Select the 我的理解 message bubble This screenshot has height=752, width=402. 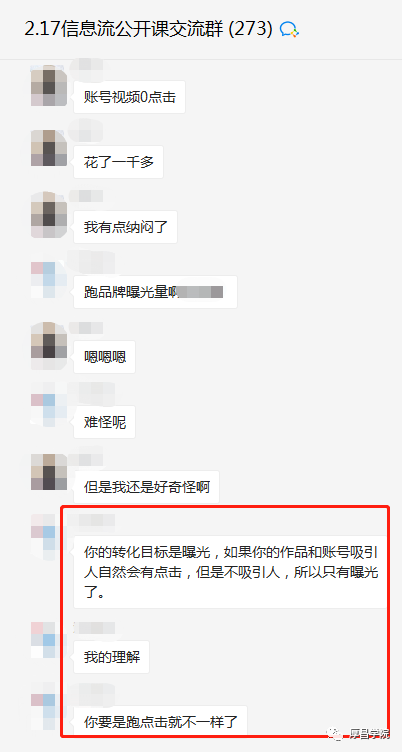tap(112, 657)
